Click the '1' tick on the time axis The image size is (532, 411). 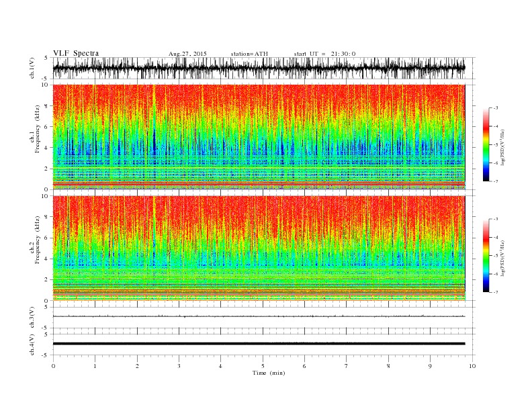pos(95,366)
